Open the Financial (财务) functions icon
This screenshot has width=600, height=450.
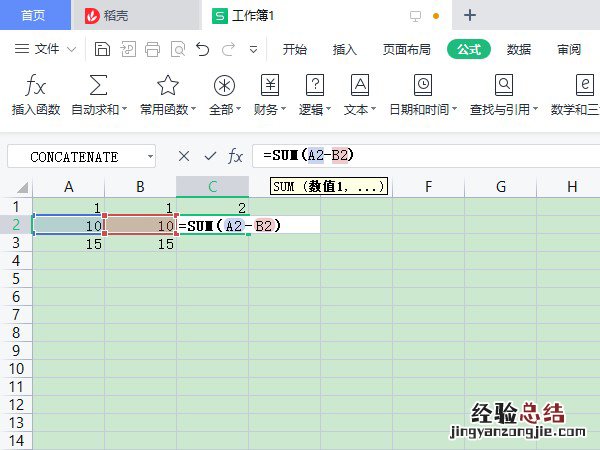point(270,86)
